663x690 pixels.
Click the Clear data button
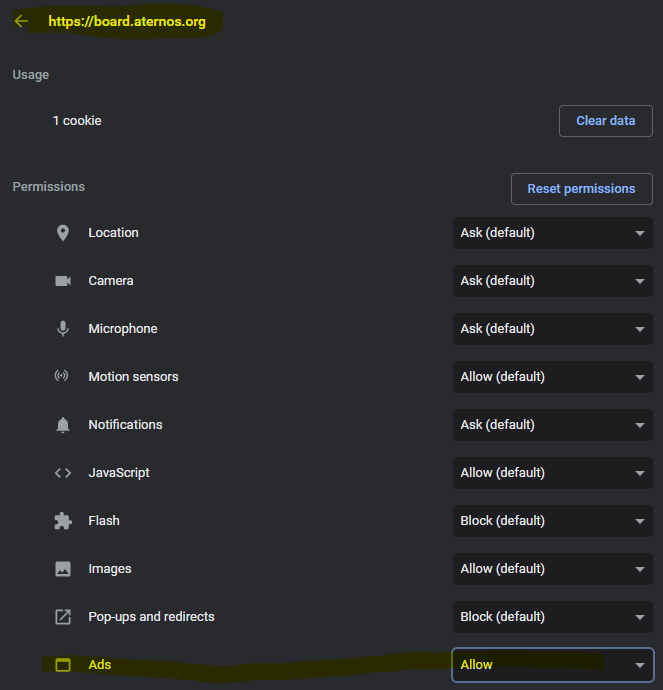tap(605, 121)
